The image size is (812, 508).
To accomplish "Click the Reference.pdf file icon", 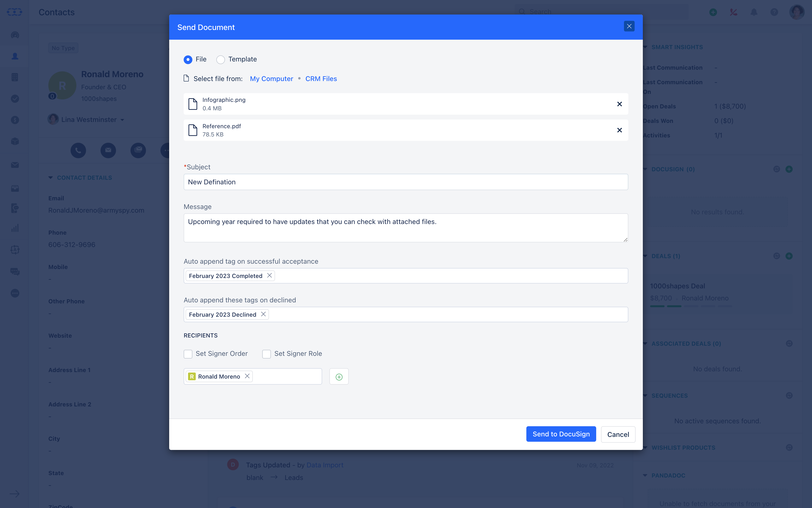I will [193, 130].
